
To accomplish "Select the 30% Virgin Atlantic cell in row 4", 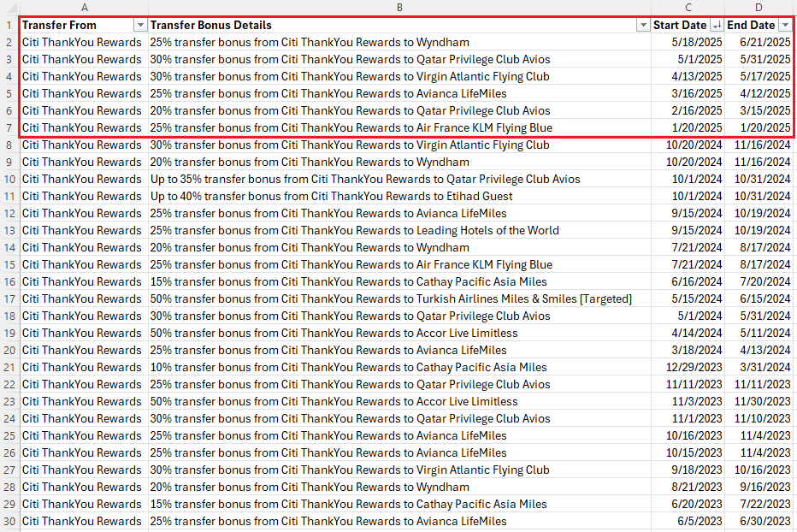I will pyautogui.click(x=399, y=76).
